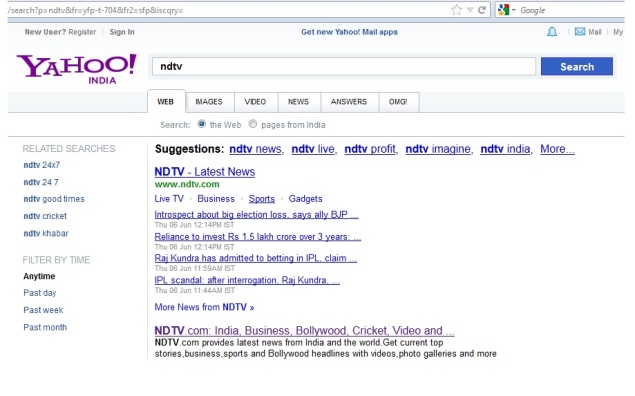Filter results by 'Past week'

coord(43,310)
